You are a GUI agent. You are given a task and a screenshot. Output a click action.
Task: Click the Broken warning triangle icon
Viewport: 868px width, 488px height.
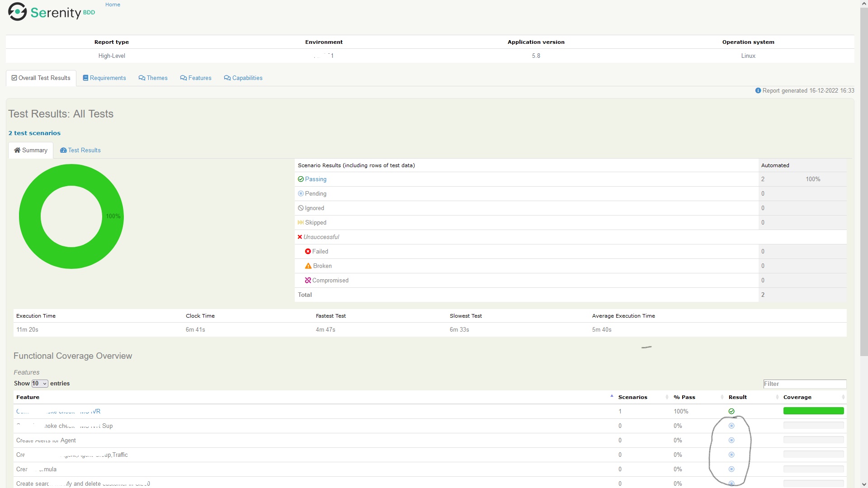pos(308,266)
